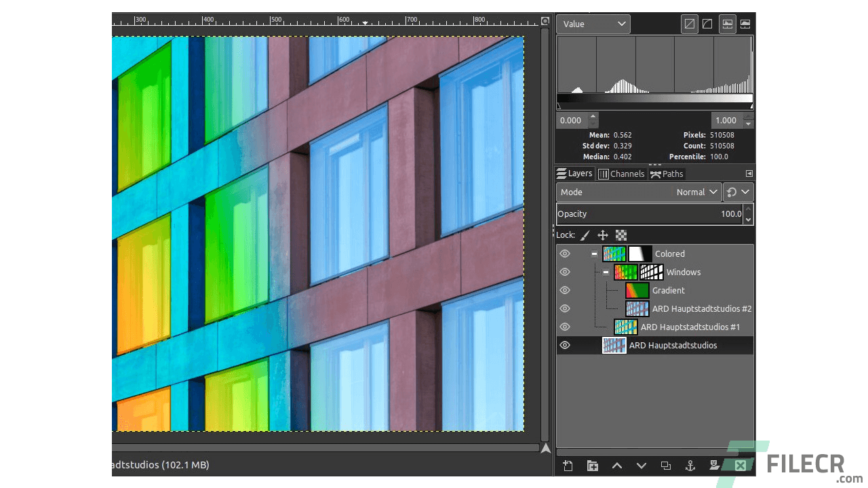This screenshot has width=868, height=488.
Task: Enable lock pixels for the layer
Action: (x=585, y=235)
